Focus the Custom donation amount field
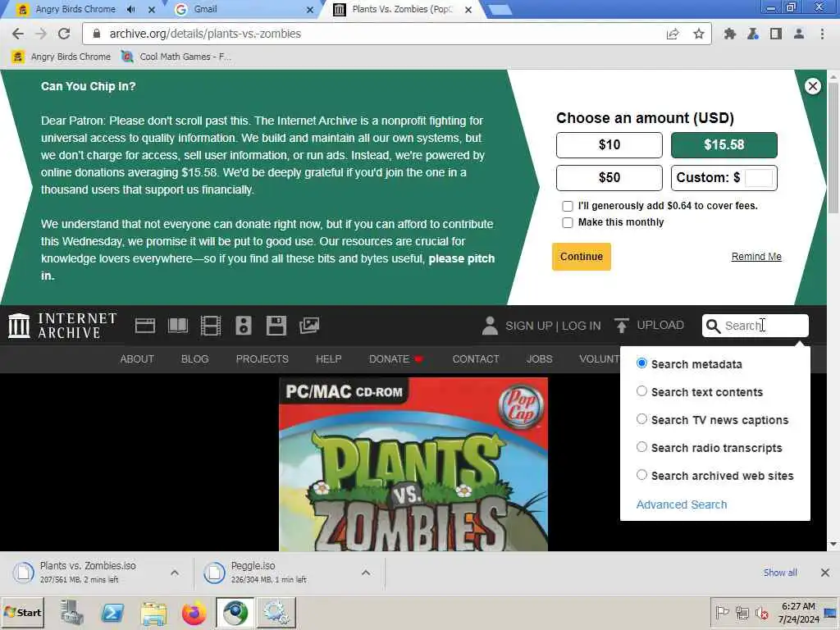The width and height of the screenshot is (840, 630). 759,178
